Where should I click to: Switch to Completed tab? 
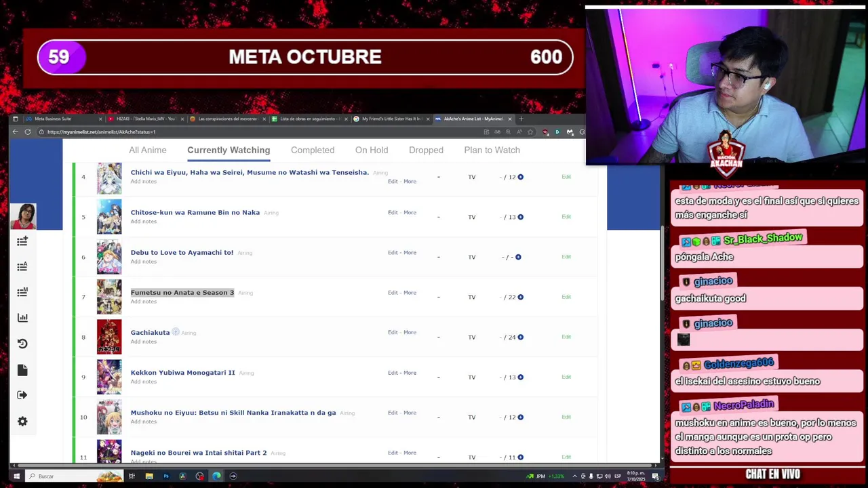[313, 150]
